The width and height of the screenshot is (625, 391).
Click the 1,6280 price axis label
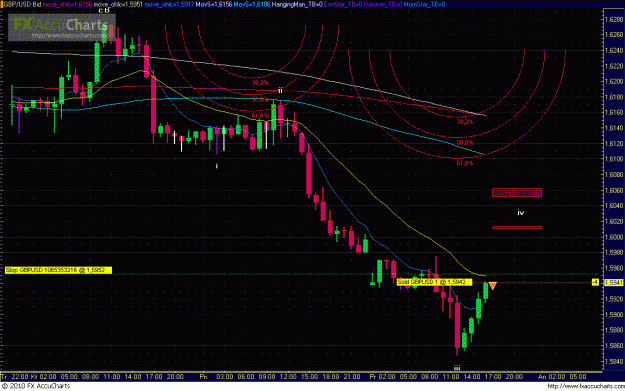614,19
